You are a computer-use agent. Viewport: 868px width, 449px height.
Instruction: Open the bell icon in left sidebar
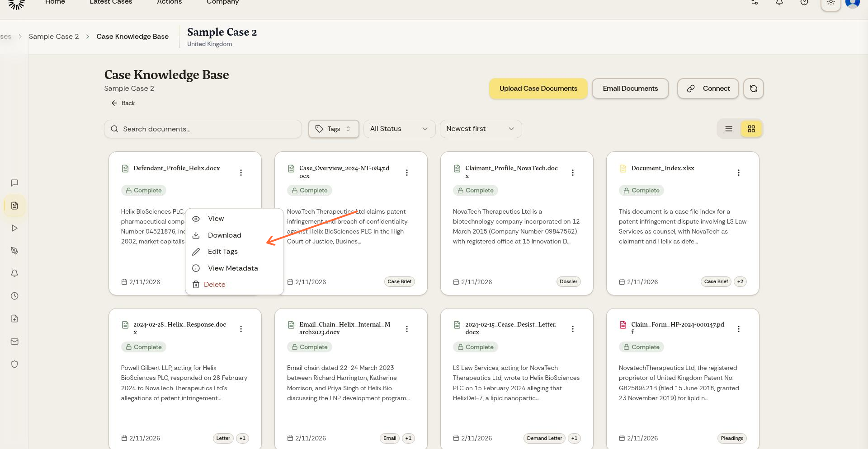coord(14,273)
